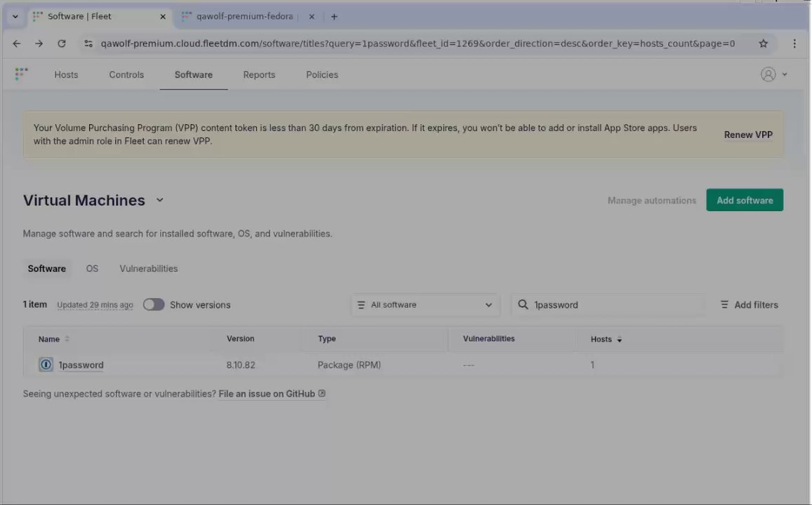Open Hosts navigation item
812x505 pixels.
point(66,74)
